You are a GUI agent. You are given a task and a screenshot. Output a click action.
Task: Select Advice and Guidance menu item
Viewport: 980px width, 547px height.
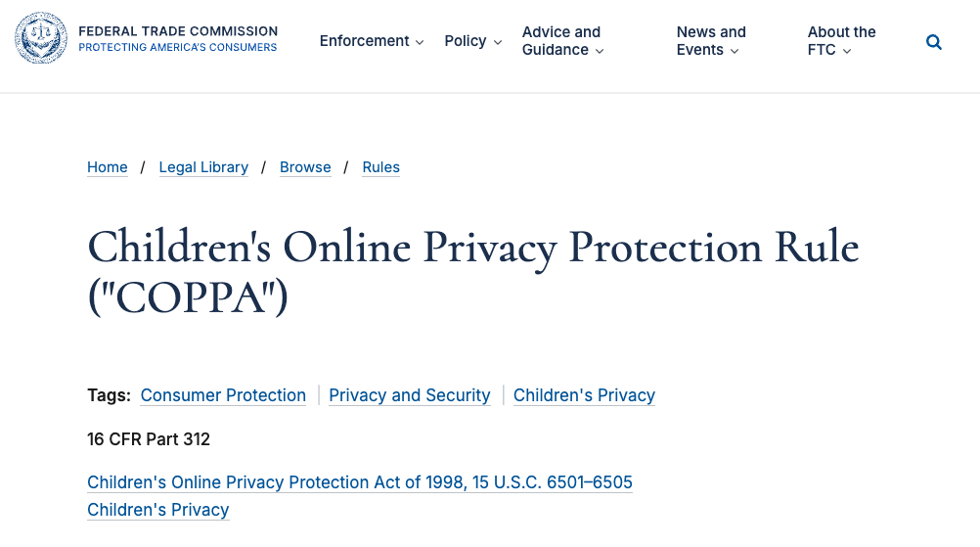pos(563,41)
